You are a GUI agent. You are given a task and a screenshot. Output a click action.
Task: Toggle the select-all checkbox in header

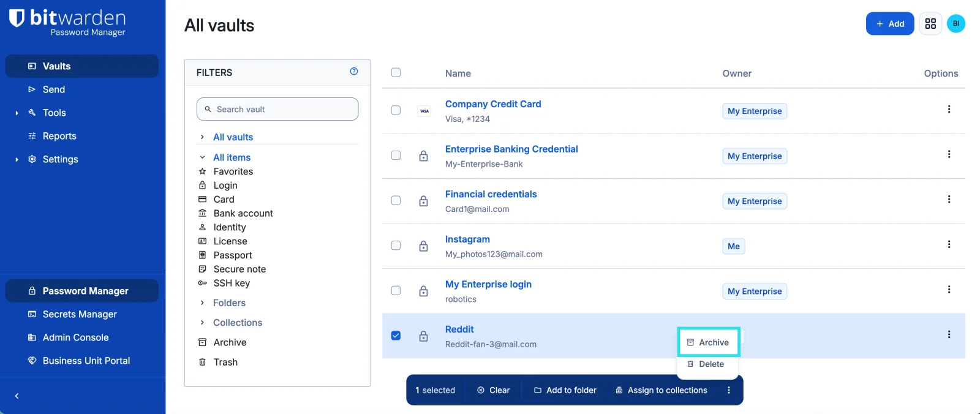(396, 73)
